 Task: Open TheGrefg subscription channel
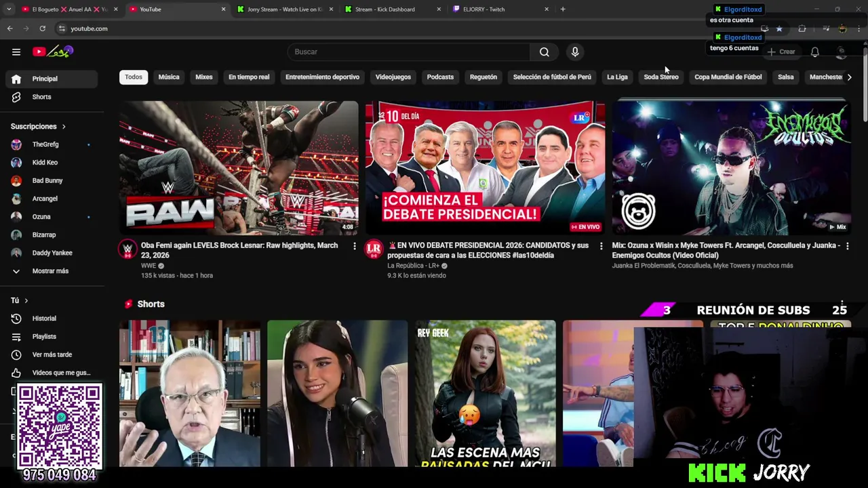click(52, 144)
